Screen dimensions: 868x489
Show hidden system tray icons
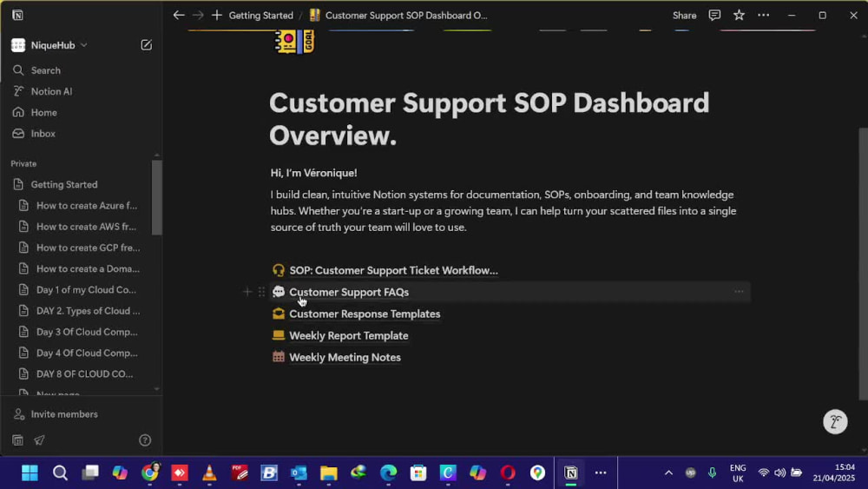[x=668, y=473]
